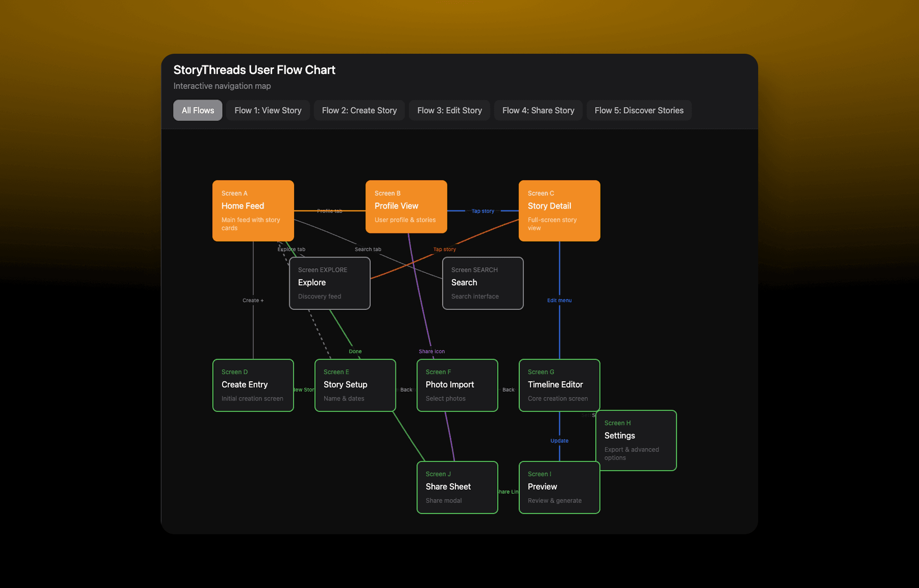Open Flow 5: Discover Stories tab
The image size is (919, 588).
639,110
